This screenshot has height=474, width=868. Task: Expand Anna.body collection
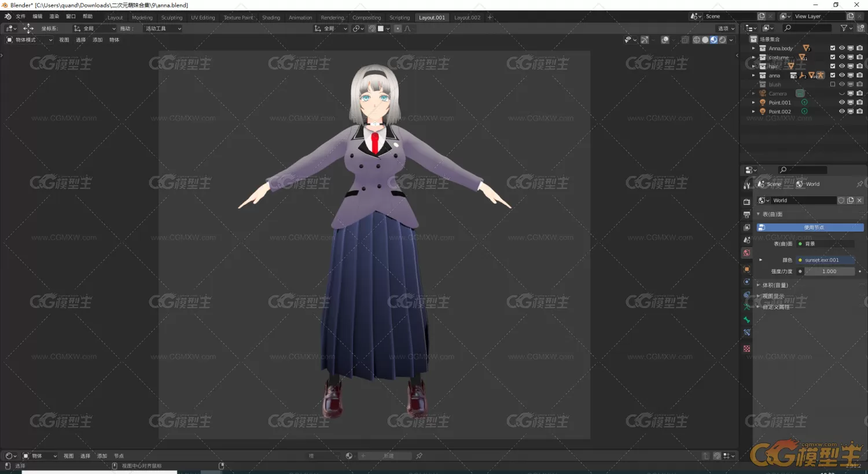click(x=753, y=48)
